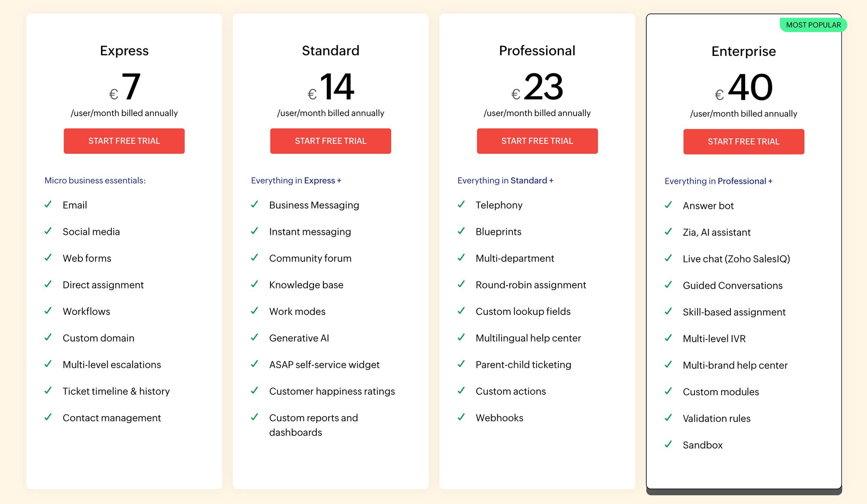Open the Everything in Standard link

pyautogui.click(x=505, y=180)
